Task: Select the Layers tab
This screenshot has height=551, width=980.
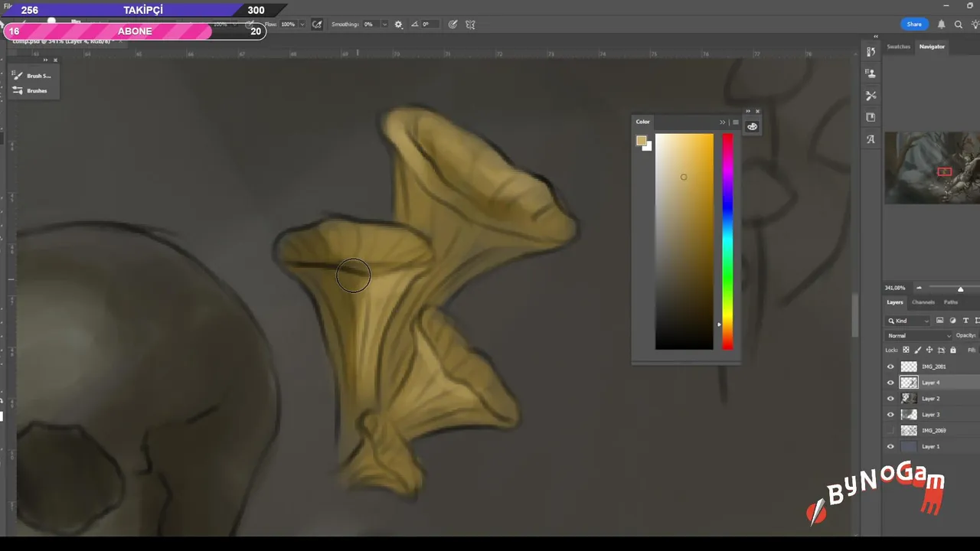Action: (x=895, y=302)
